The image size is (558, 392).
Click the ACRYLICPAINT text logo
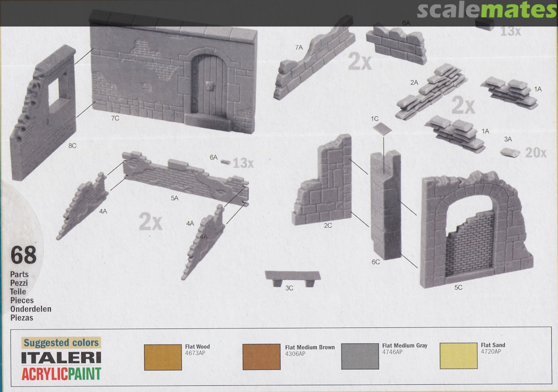61,373
